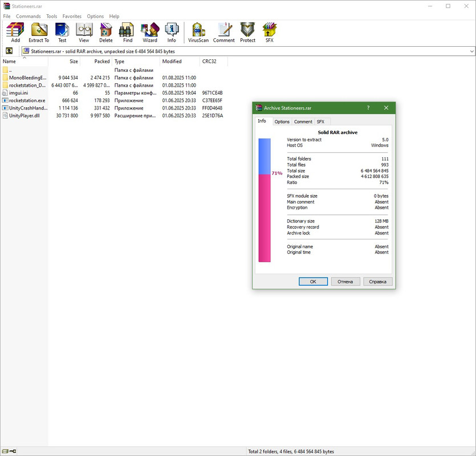Open the File menu

click(7, 17)
